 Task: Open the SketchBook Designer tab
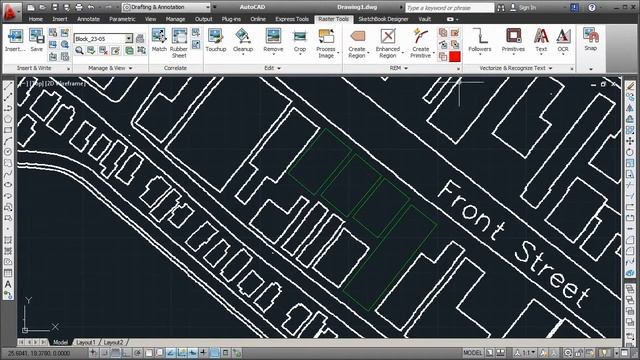pos(383,19)
